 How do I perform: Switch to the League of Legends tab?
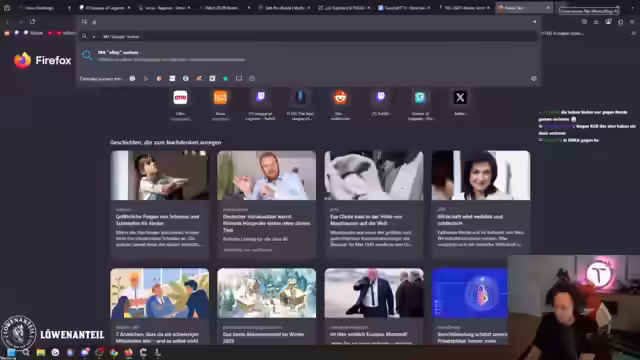tap(105, 8)
